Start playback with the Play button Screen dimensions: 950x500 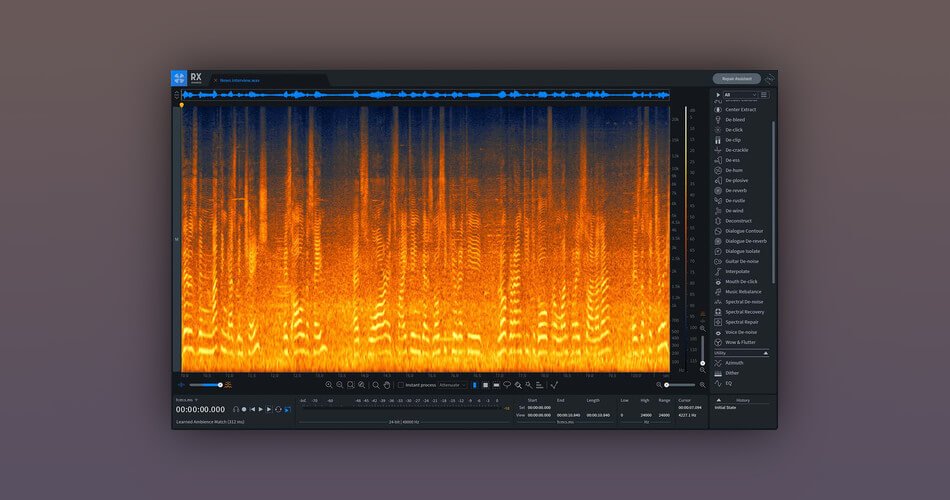click(x=261, y=410)
